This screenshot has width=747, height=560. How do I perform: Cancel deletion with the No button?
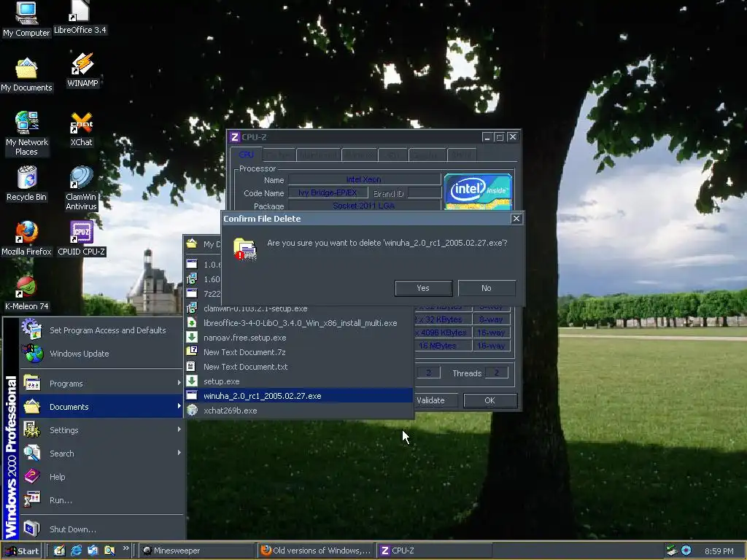pos(487,288)
